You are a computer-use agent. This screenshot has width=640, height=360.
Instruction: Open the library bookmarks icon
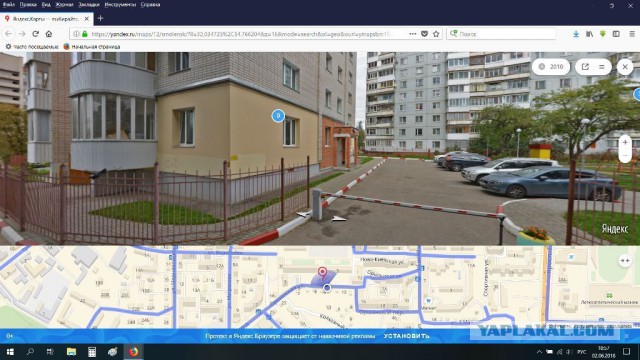click(589, 34)
